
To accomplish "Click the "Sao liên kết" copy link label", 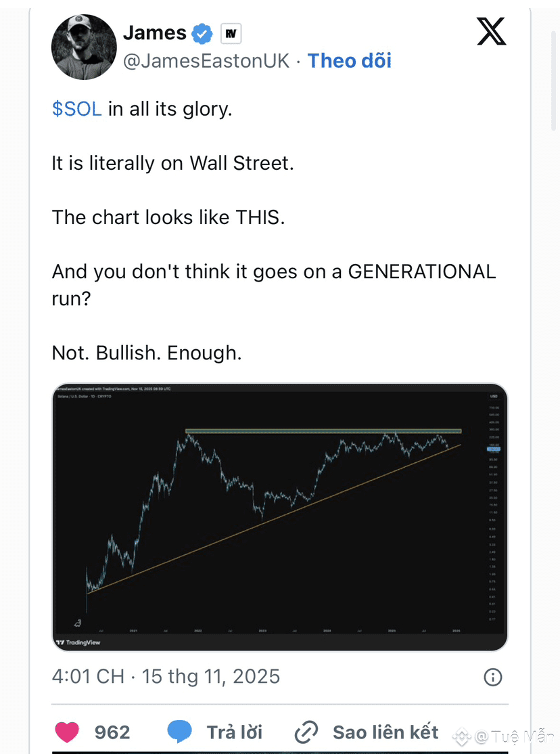I will point(386,732).
